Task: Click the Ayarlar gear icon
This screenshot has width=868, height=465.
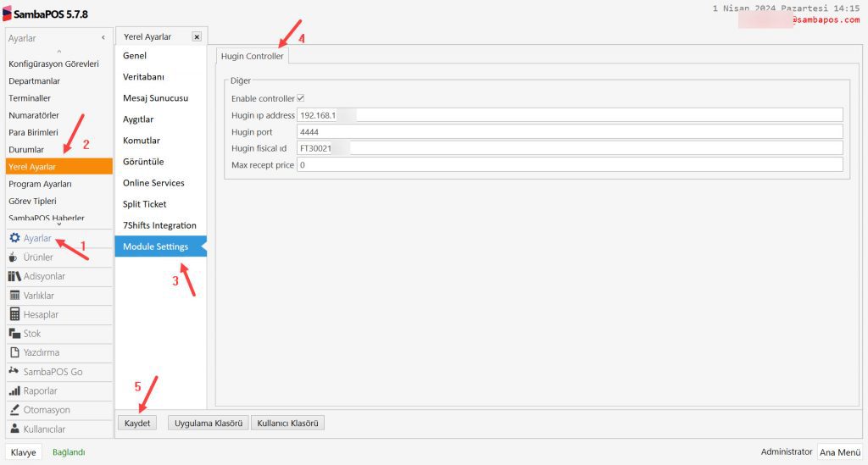Action: [14, 238]
